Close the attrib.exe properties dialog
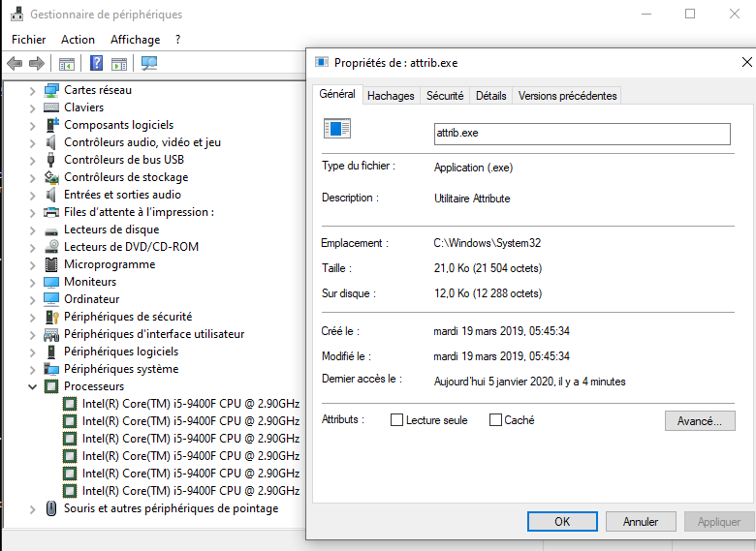Screen dimensions: 756x551 click(747, 62)
